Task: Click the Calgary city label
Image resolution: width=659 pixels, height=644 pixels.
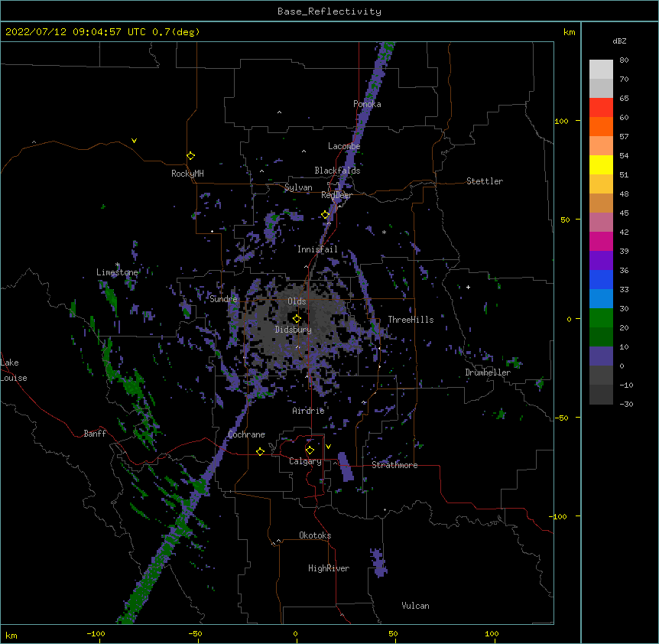Action: click(305, 461)
